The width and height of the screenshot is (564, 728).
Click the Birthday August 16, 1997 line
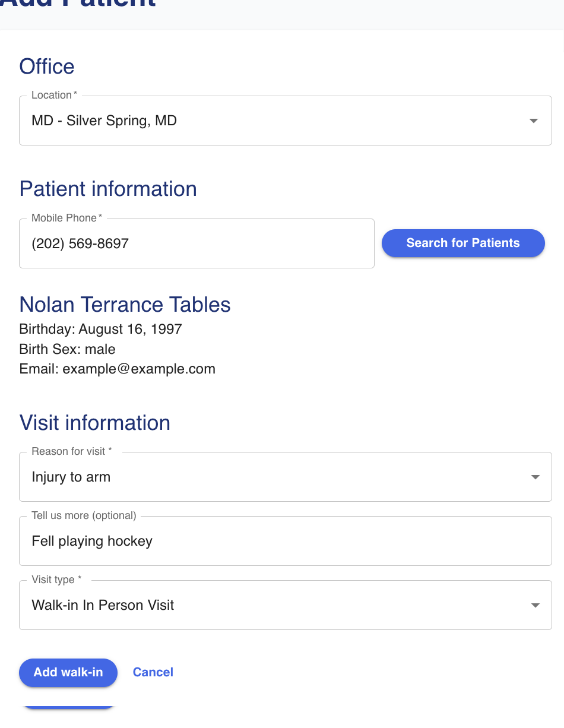100,329
